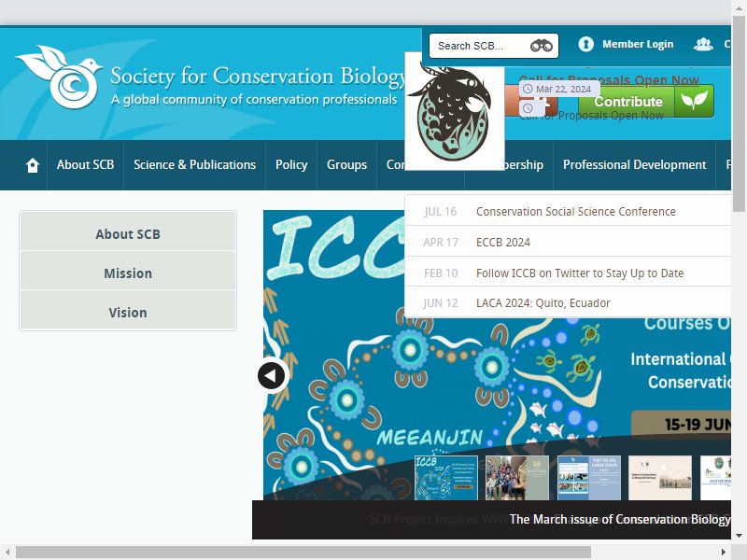Click the March issue of Conservation Biology caption
The height and width of the screenshot is (560, 747).
(619, 519)
